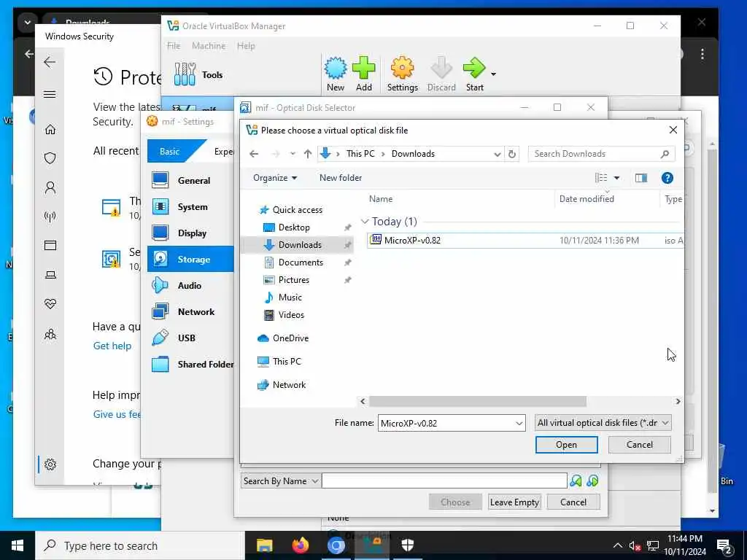
Task: Open the Search By Name dropdown
Action: (280, 481)
